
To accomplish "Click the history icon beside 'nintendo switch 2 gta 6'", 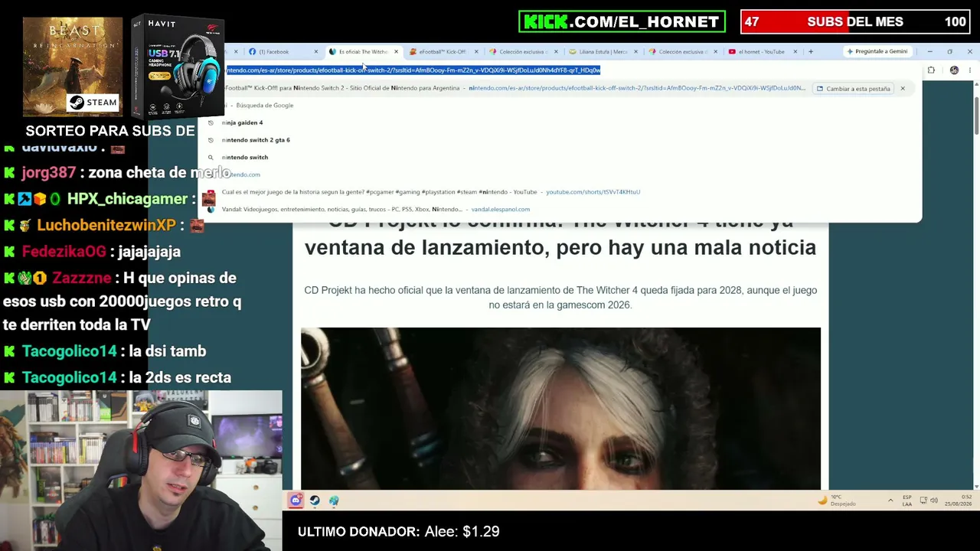I will click(x=211, y=140).
